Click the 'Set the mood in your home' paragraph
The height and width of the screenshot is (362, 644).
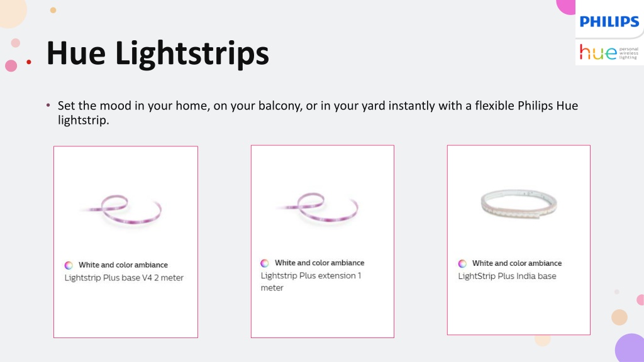click(x=318, y=113)
